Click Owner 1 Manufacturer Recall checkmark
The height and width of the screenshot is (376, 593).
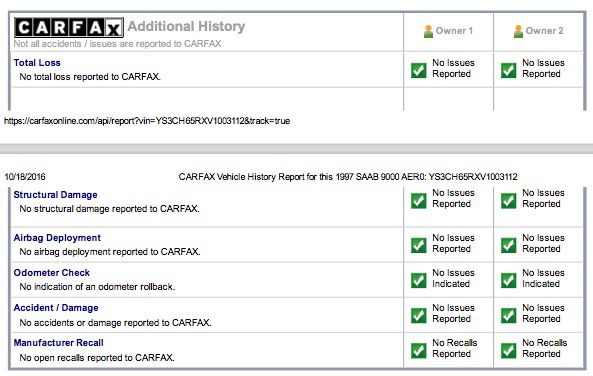419,351
